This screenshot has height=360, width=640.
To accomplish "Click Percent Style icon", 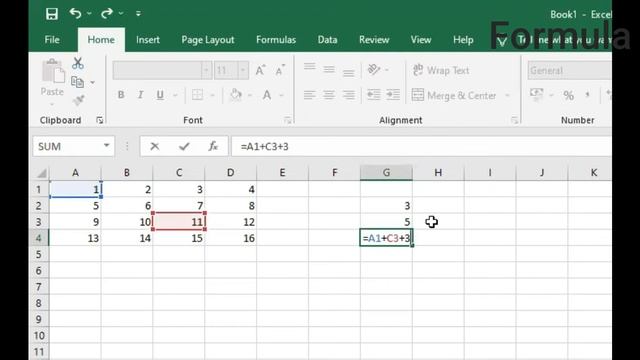I will point(569,95).
